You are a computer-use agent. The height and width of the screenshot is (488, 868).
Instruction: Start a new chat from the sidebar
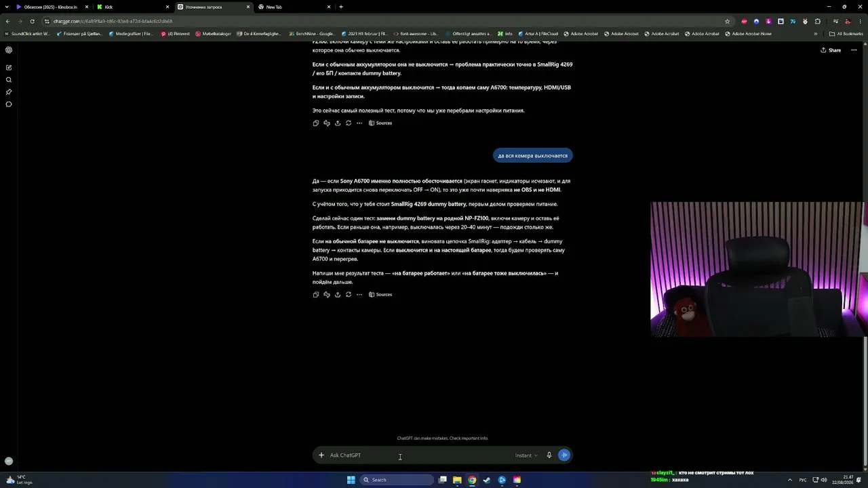[x=9, y=68]
